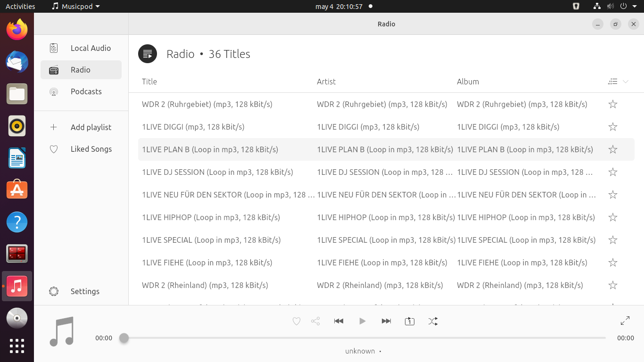This screenshot has width=644, height=362.
Task: Skip to next track
Action: tap(386, 321)
